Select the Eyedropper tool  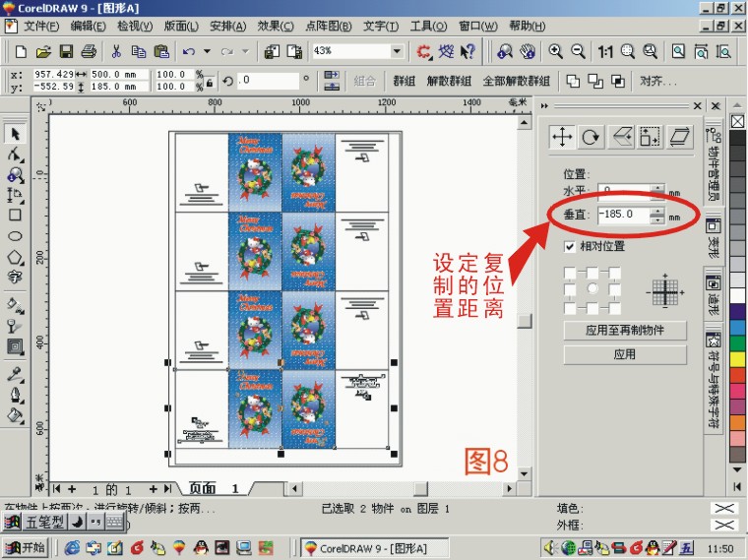tap(16, 374)
